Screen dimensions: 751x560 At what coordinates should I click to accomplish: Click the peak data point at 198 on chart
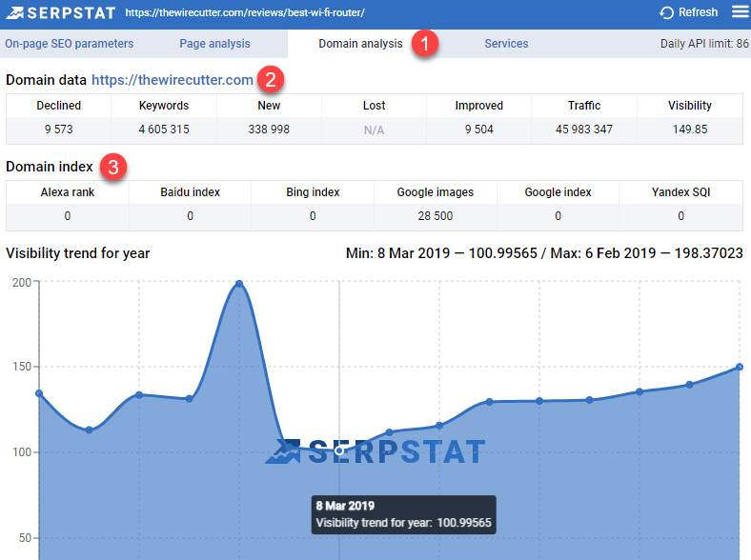tap(239, 284)
